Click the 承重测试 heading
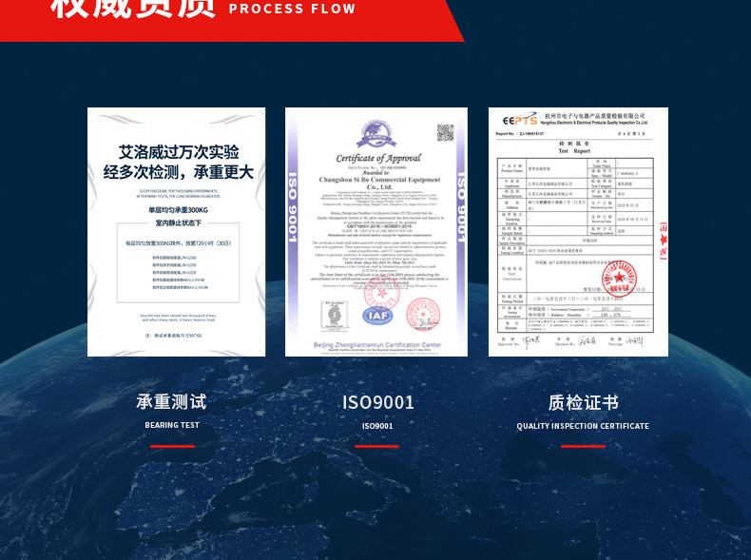 171,402
